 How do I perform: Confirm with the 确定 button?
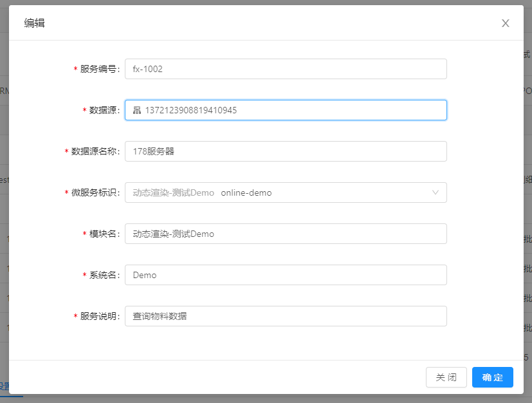pyautogui.click(x=492, y=377)
